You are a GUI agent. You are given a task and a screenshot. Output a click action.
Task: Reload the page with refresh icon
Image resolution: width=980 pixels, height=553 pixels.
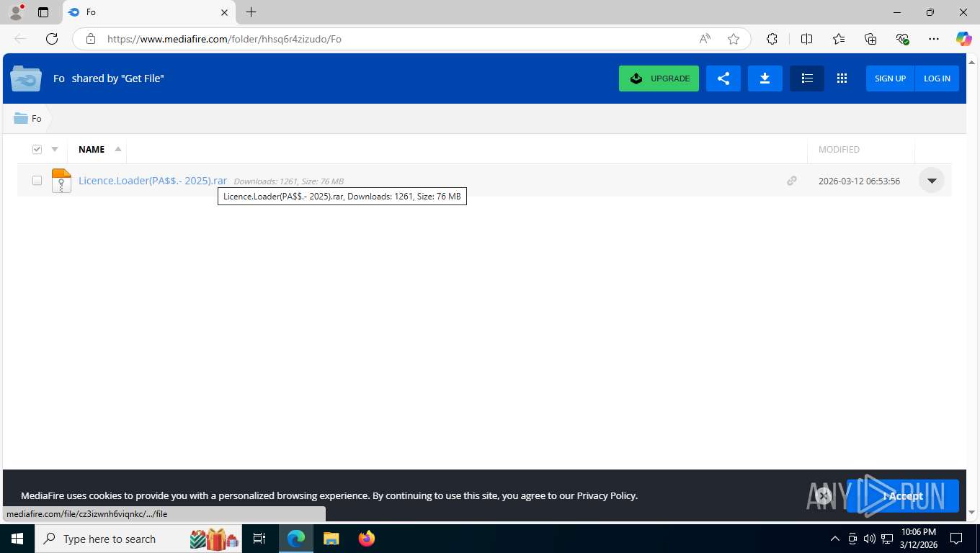(x=52, y=39)
